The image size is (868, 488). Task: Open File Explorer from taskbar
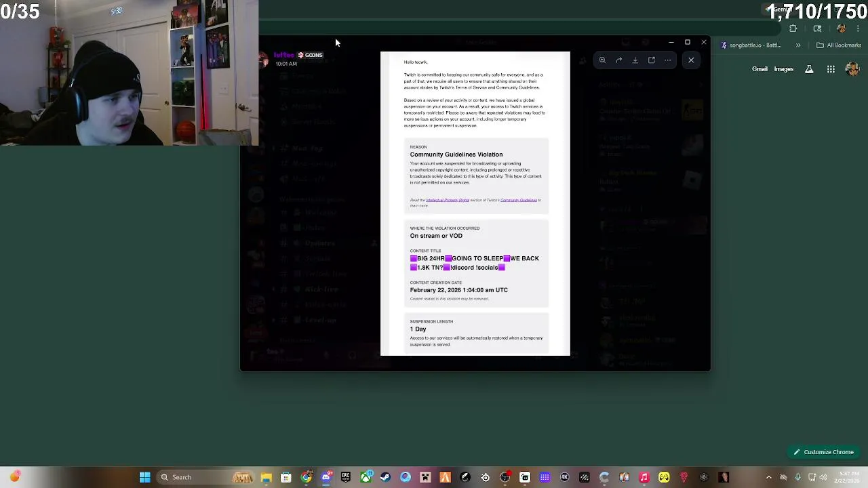click(266, 477)
